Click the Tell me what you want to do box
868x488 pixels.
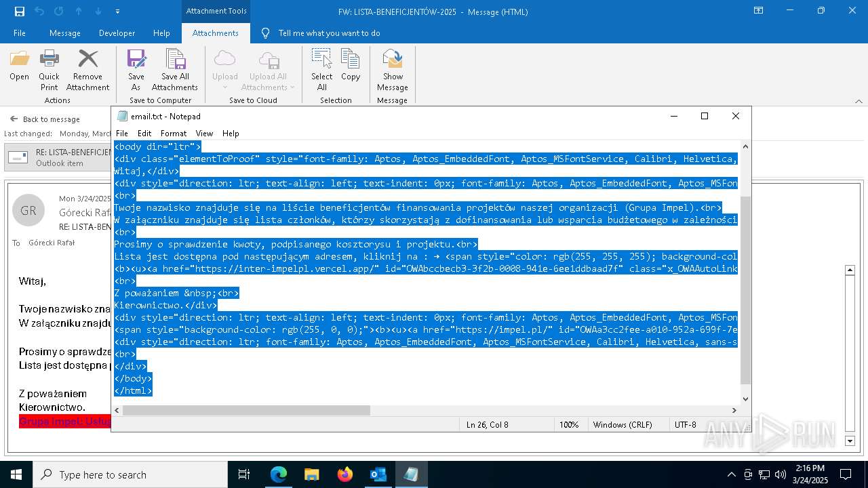click(x=329, y=33)
